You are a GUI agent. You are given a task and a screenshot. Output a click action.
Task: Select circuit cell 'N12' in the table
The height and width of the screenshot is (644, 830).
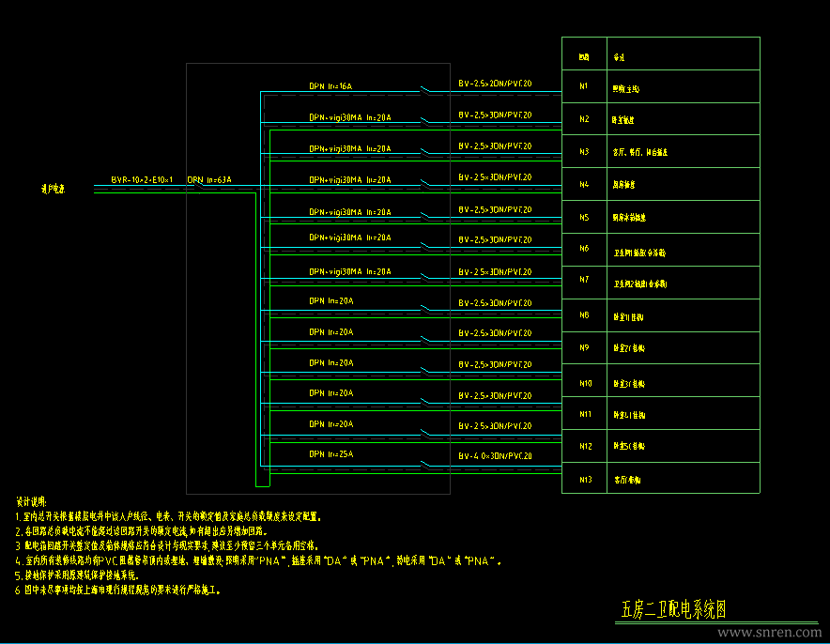(586, 447)
